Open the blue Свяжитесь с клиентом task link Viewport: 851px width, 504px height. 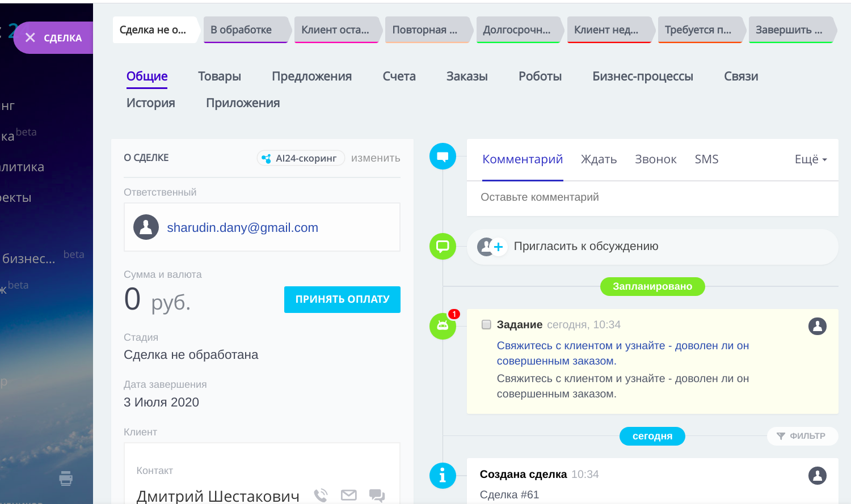(623, 353)
